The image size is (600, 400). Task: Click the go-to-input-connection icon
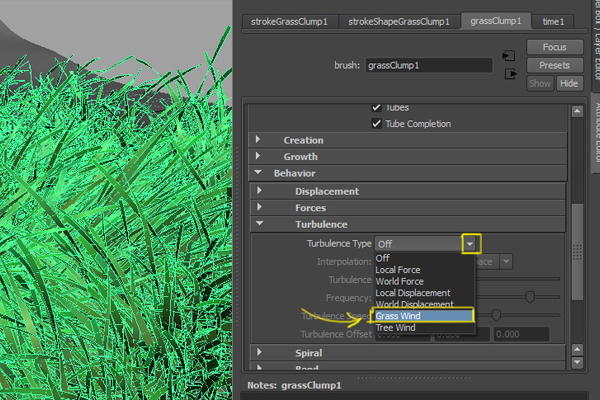pyautogui.click(x=509, y=56)
